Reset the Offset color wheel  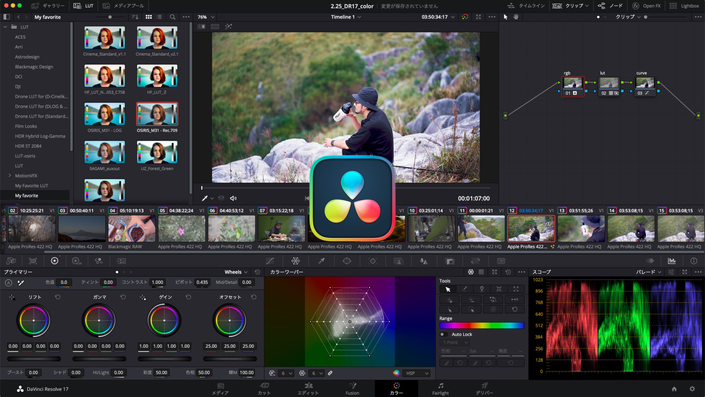pyautogui.click(x=254, y=297)
